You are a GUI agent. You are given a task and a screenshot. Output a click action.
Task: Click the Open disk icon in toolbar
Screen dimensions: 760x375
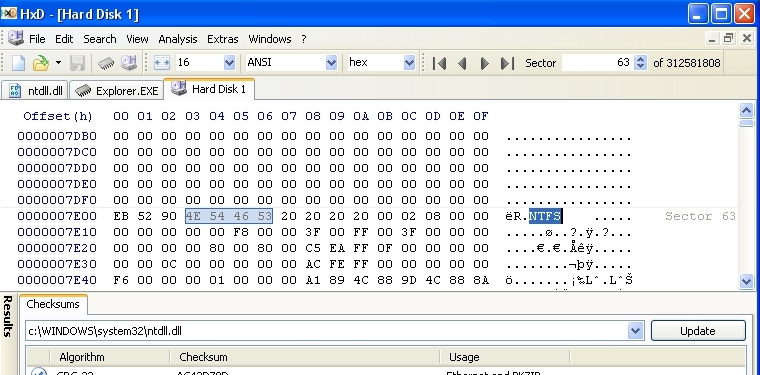[129, 63]
